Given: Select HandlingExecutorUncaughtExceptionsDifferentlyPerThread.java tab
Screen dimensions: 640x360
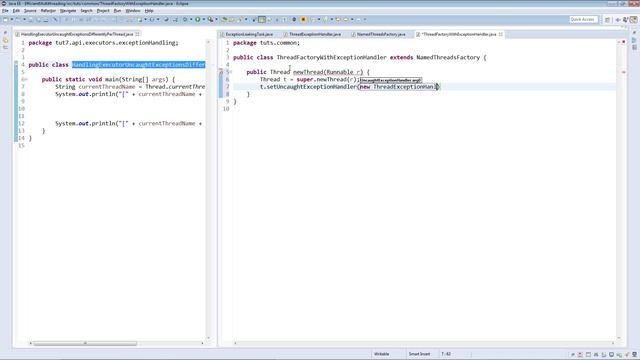Looking at the screenshot, I should 76,34.
